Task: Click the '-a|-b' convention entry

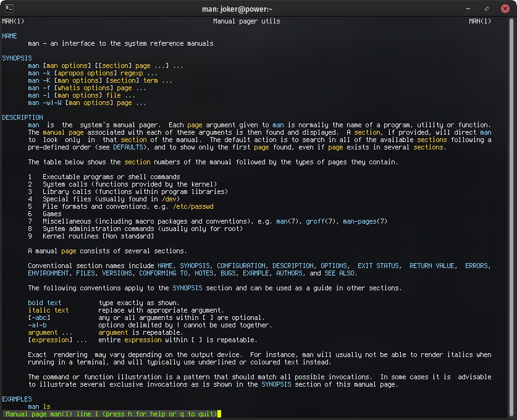Action: [37, 325]
